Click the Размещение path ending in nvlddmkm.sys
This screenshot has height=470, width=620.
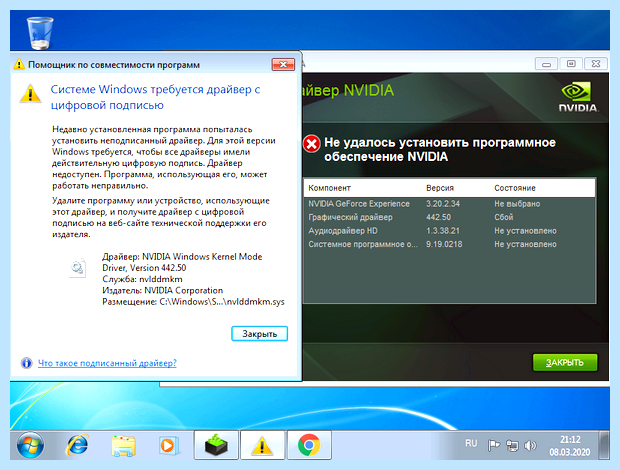(x=193, y=302)
